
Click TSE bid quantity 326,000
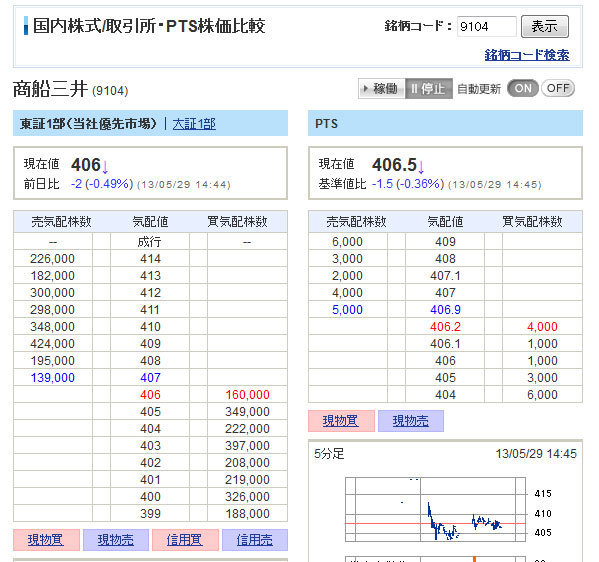click(x=248, y=497)
